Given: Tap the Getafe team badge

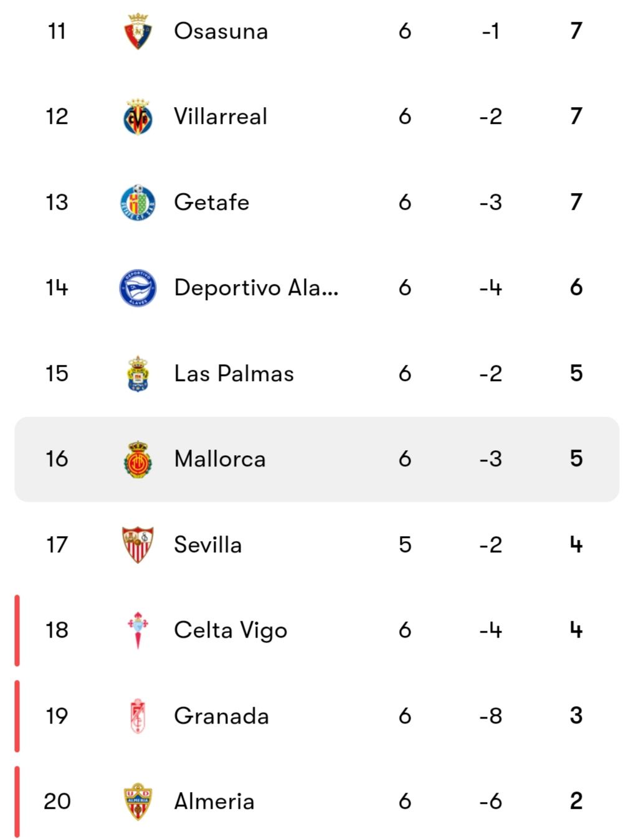Looking at the screenshot, I should 138,202.
